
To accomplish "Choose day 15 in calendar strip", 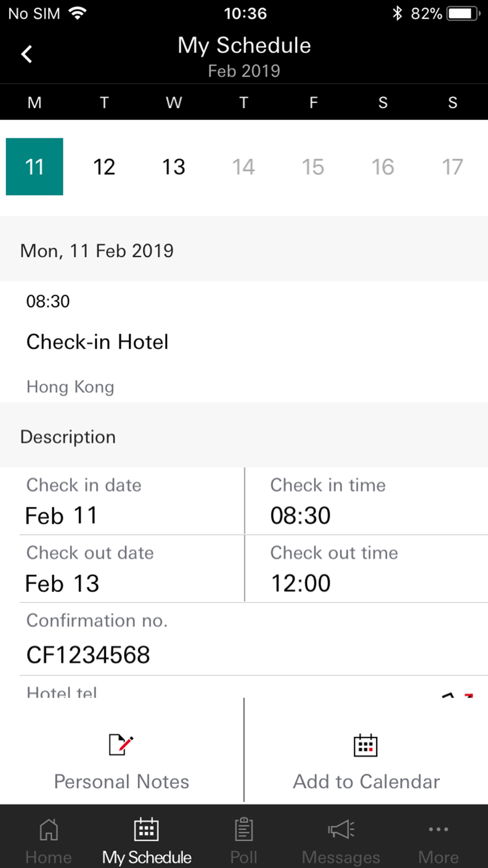I will 313,167.
